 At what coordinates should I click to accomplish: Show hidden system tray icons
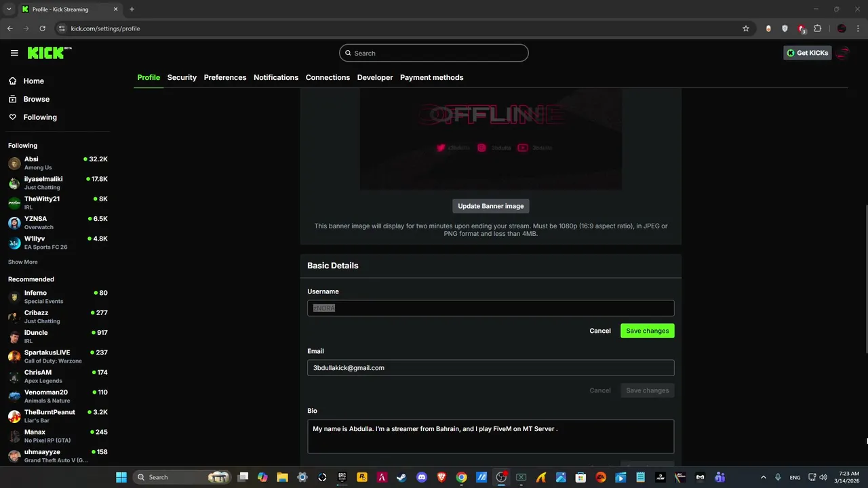click(763, 477)
